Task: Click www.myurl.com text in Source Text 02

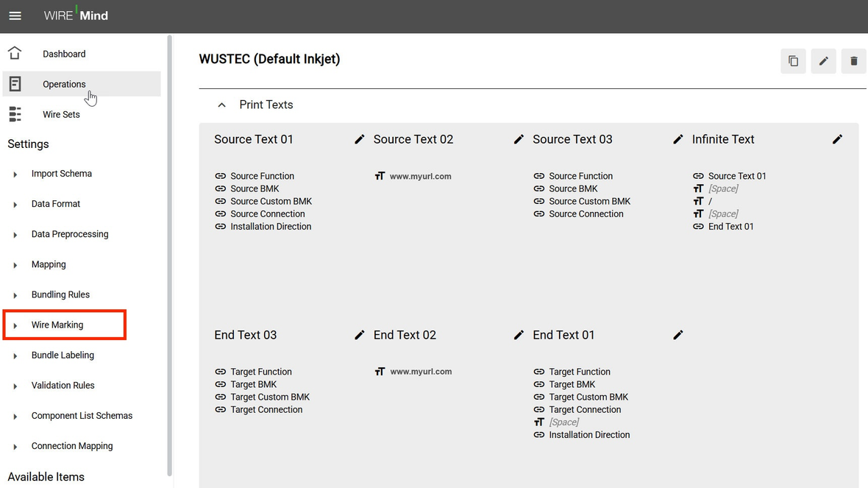Action: pyautogui.click(x=420, y=176)
